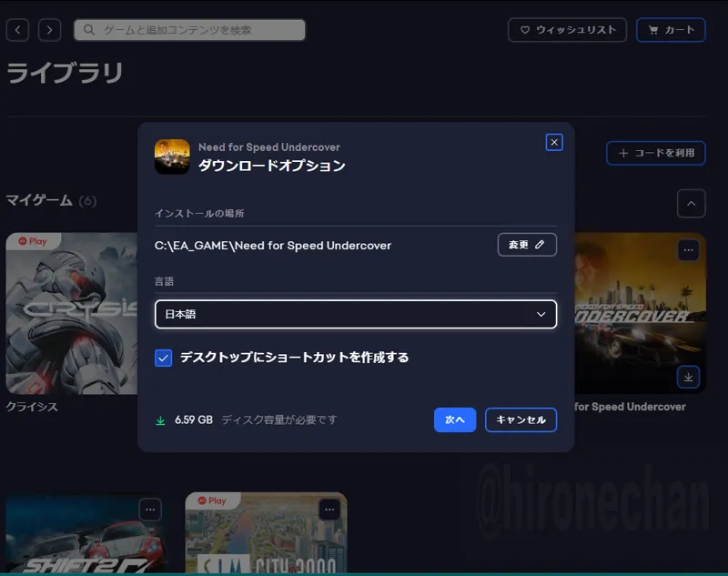Click the 変更 button to change install location
Screen dimensions: 728x576
coord(527,245)
